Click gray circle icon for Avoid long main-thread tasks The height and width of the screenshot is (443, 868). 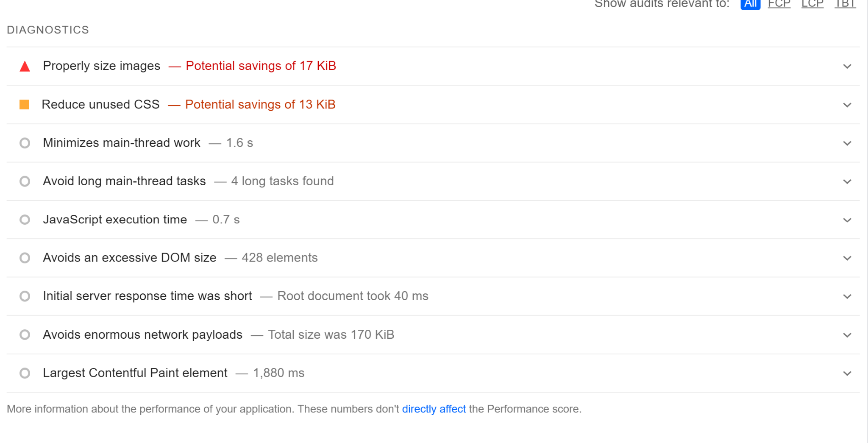tap(25, 181)
